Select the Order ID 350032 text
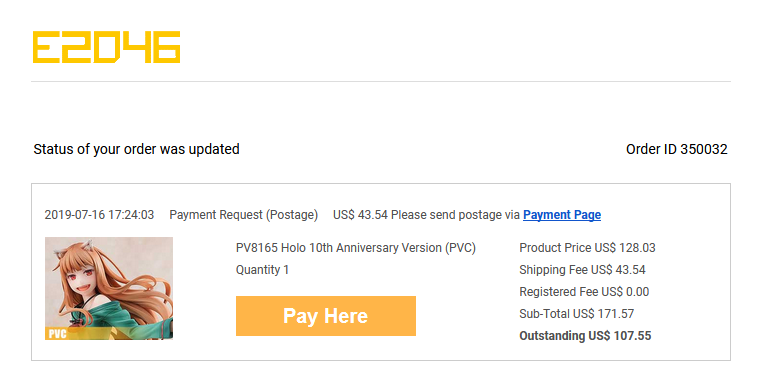The image size is (776, 377). click(x=677, y=149)
